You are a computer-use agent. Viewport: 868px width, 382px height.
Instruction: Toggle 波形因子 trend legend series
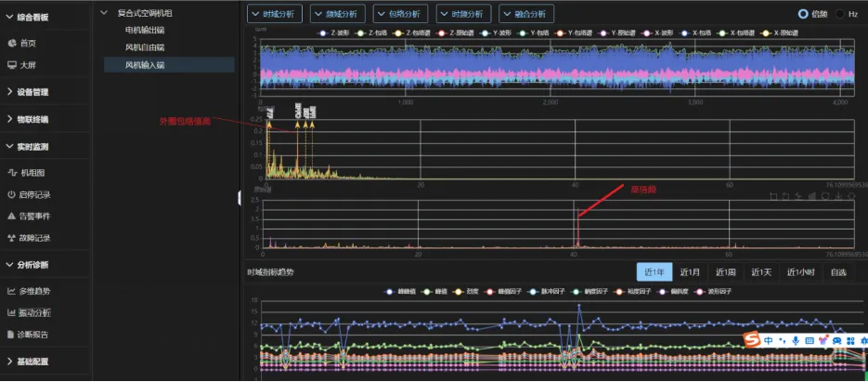pyautogui.click(x=714, y=291)
